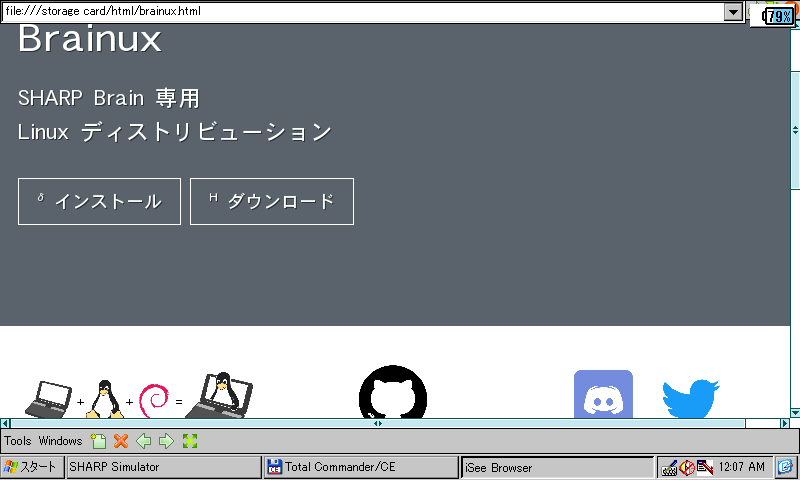Click the plain laptop image before the plus
800x480 pixels.
click(x=48, y=399)
